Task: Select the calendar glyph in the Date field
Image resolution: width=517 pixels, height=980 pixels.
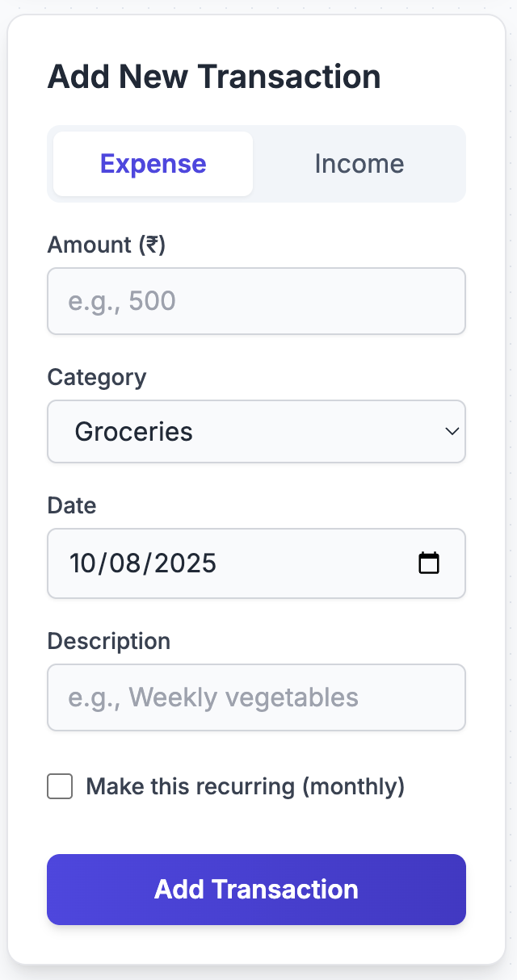Action: pyautogui.click(x=430, y=563)
